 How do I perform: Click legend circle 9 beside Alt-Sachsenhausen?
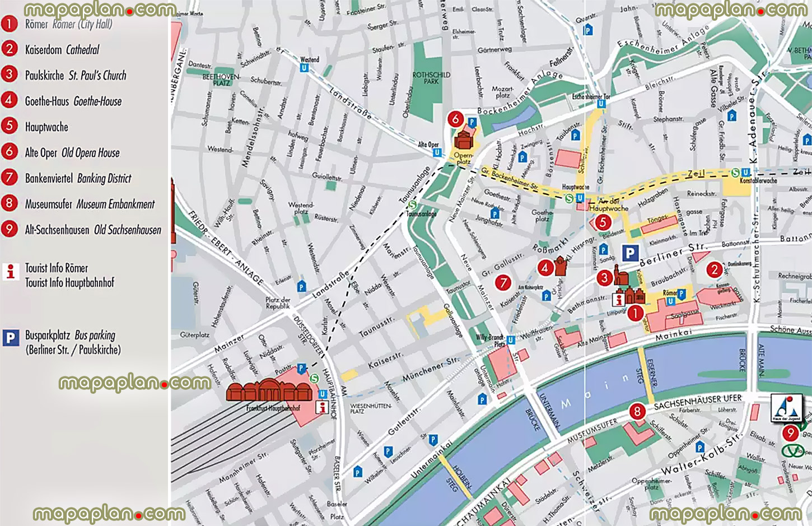[10, 229]
